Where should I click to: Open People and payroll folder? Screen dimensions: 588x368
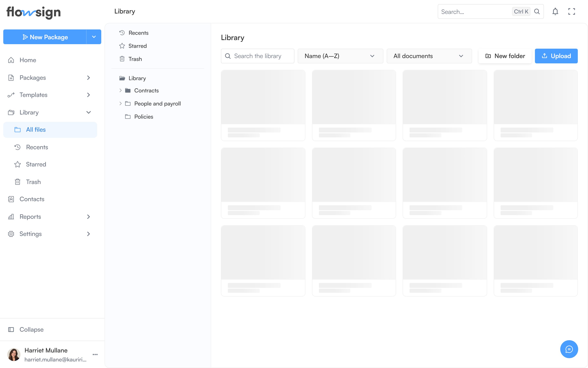point(157,103)
